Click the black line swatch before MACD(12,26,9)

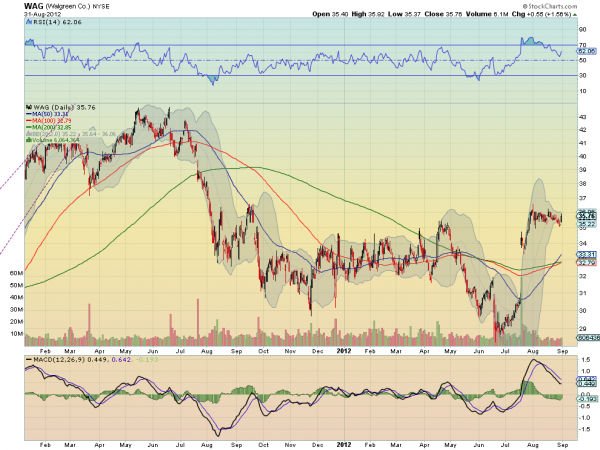click(29, 360)
